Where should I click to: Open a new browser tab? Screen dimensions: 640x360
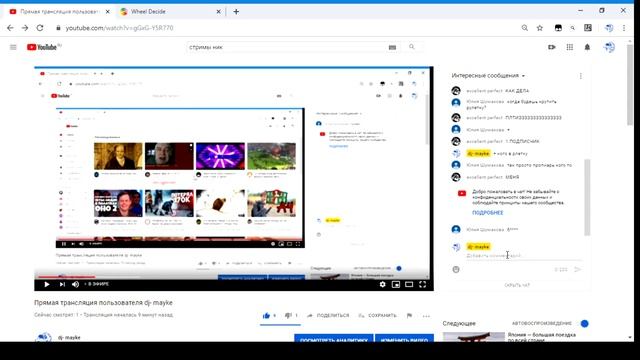[x=236, y=11]
